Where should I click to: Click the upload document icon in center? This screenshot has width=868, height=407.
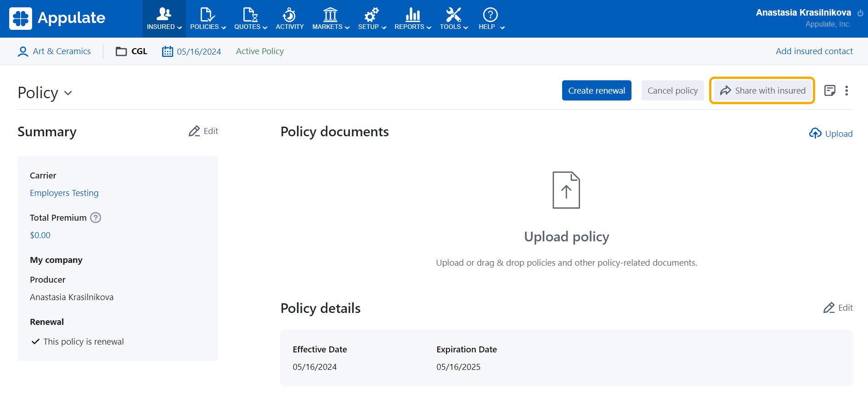pyautogui.click(x=566, y=190)
